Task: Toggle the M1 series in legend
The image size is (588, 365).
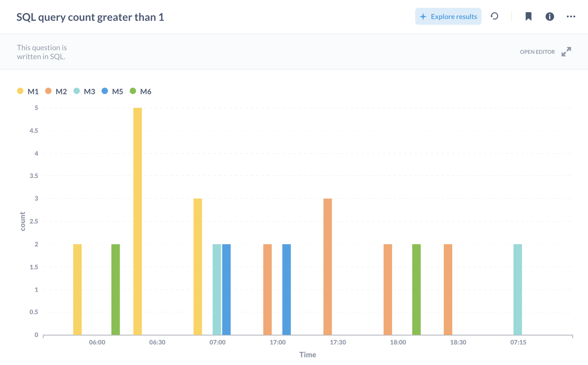Action: coord(28,91)
